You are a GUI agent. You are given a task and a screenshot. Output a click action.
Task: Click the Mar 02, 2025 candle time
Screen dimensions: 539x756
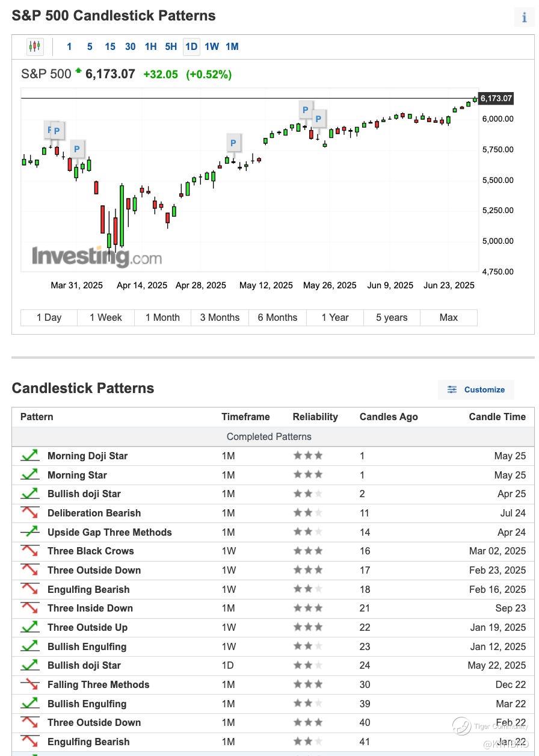coord(497,551)
